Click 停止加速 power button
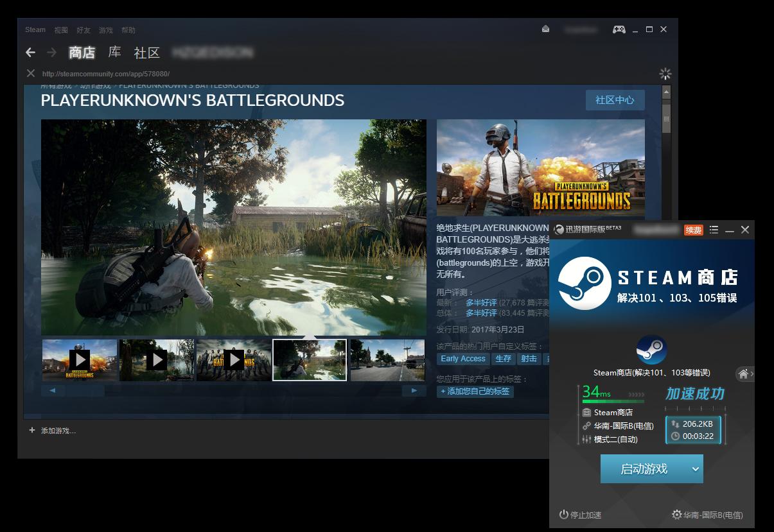This screenshot has width=774, height=532. [x=580, y=515]
